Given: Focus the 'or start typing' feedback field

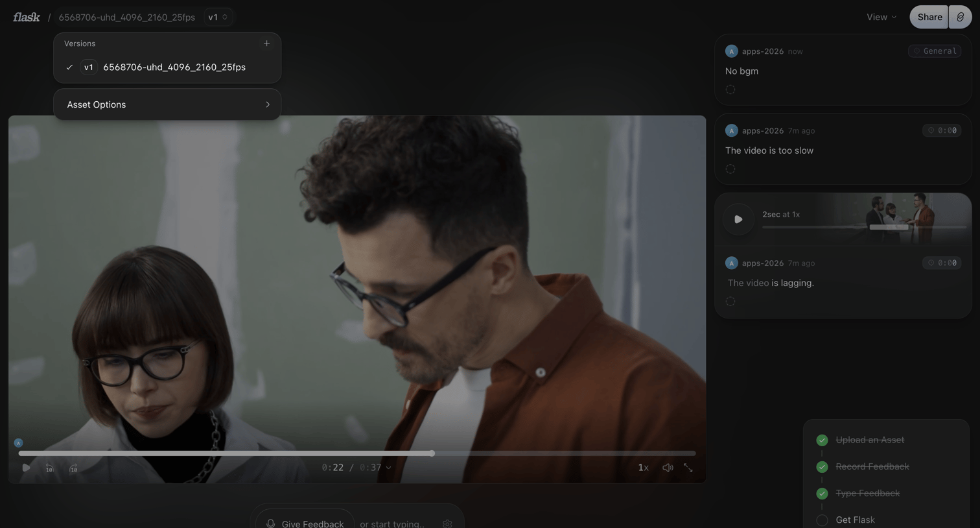Looking at the screenshot, I should [x=392, y=523].
